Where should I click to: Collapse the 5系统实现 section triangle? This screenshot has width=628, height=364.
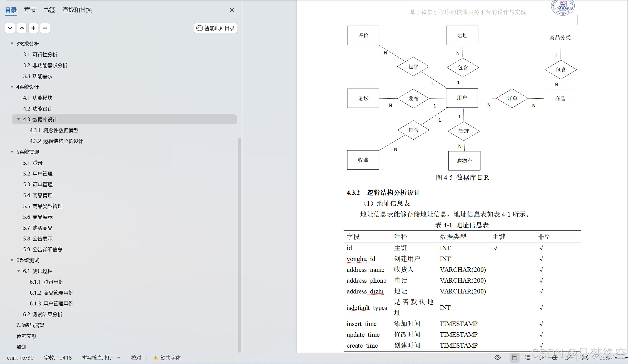[x=12, y=152]
